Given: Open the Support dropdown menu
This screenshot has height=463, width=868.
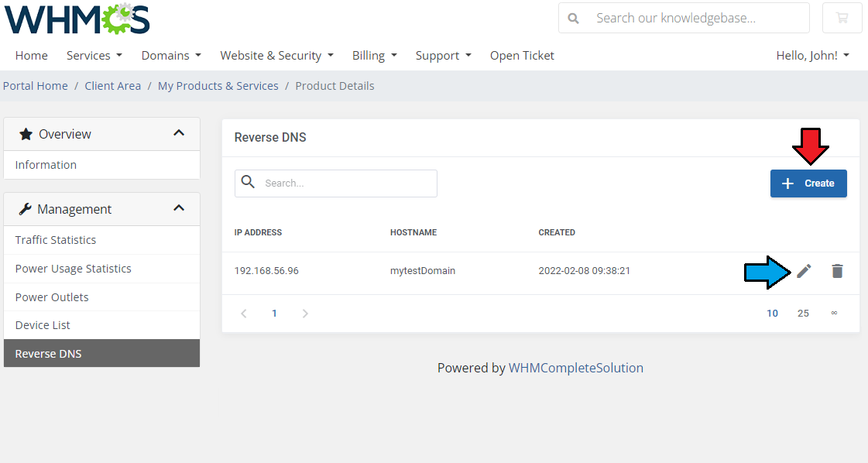Looking at the screenshot, I should 444,56.
